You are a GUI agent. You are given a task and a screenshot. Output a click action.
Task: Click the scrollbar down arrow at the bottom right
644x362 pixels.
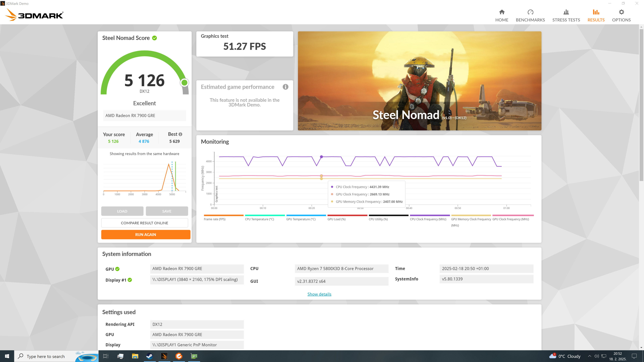pos(641,348)
